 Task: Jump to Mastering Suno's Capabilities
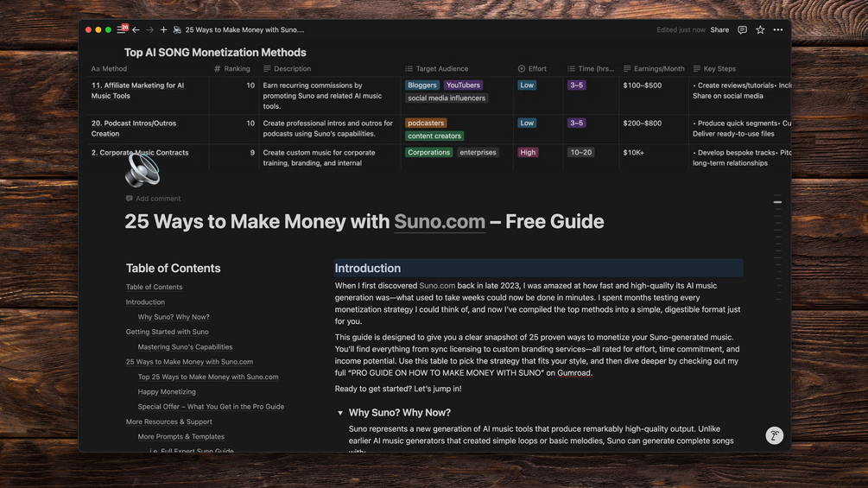click(x=185, y=347)
